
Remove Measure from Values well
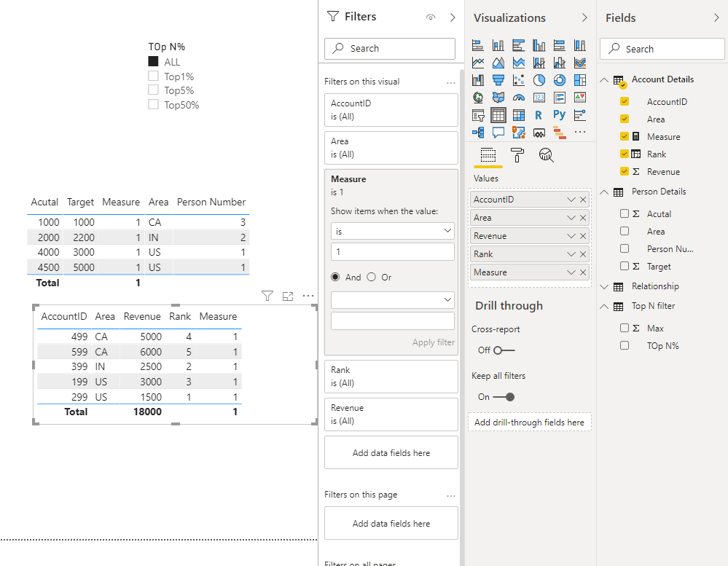click(x=583, y=272)
